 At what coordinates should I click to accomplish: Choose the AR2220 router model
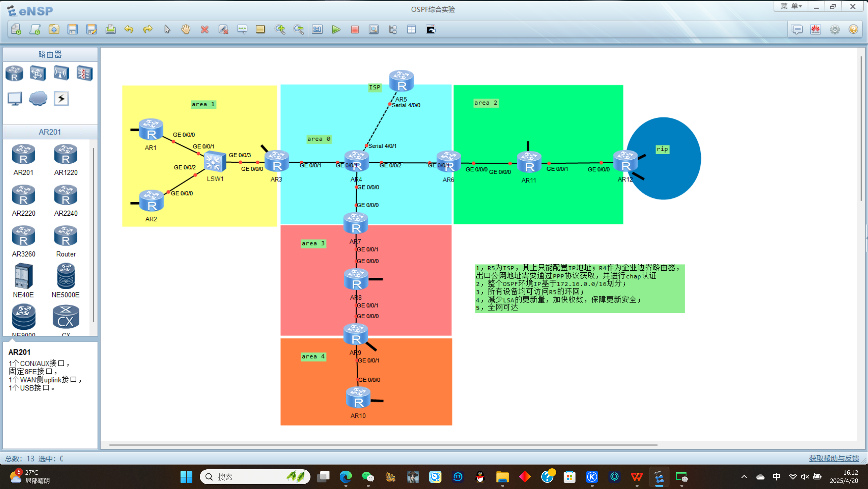[x=23, y=196]
